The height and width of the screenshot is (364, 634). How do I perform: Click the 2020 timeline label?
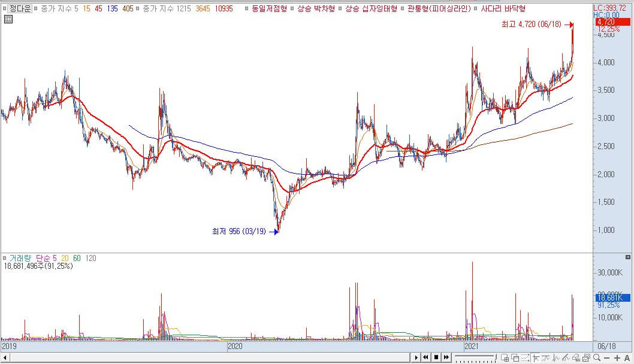[235, 346]
